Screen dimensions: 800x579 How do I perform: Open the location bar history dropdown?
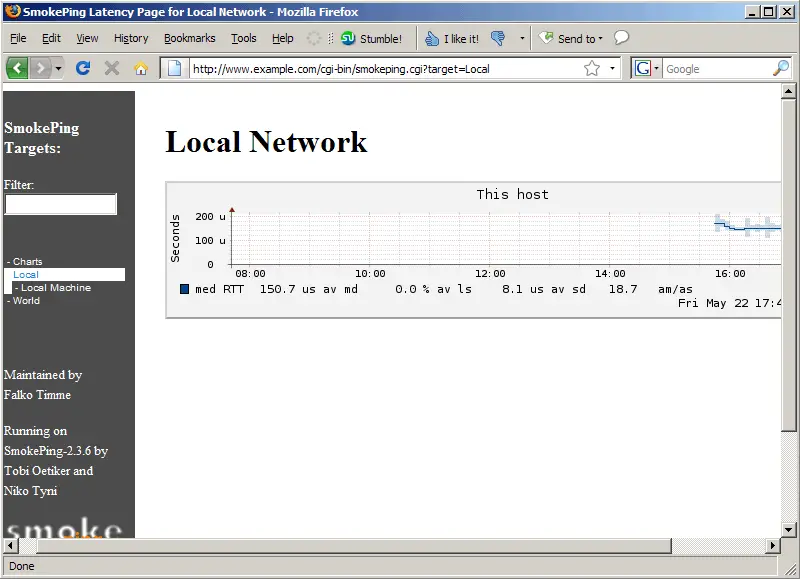point(612,68)
